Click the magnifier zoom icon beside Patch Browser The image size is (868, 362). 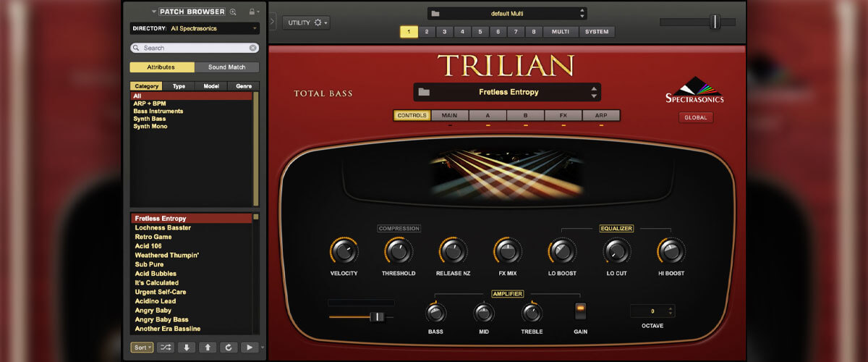coord(233,12)
